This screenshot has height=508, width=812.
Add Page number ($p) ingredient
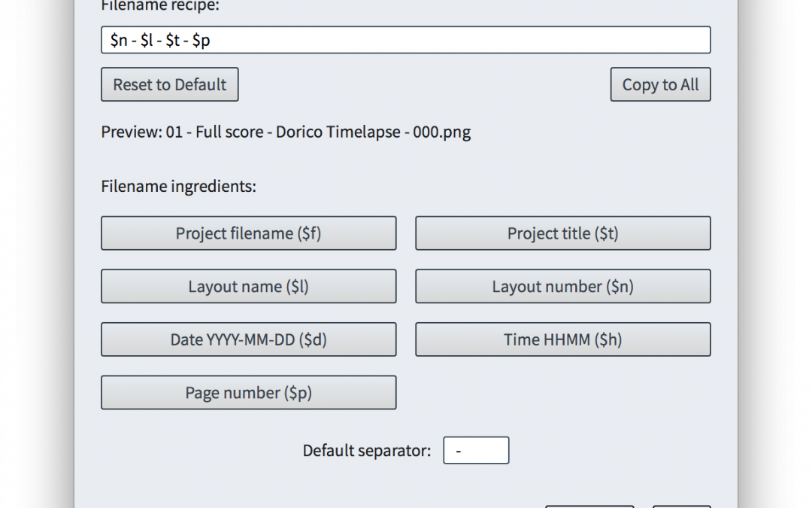click(249, 392)
